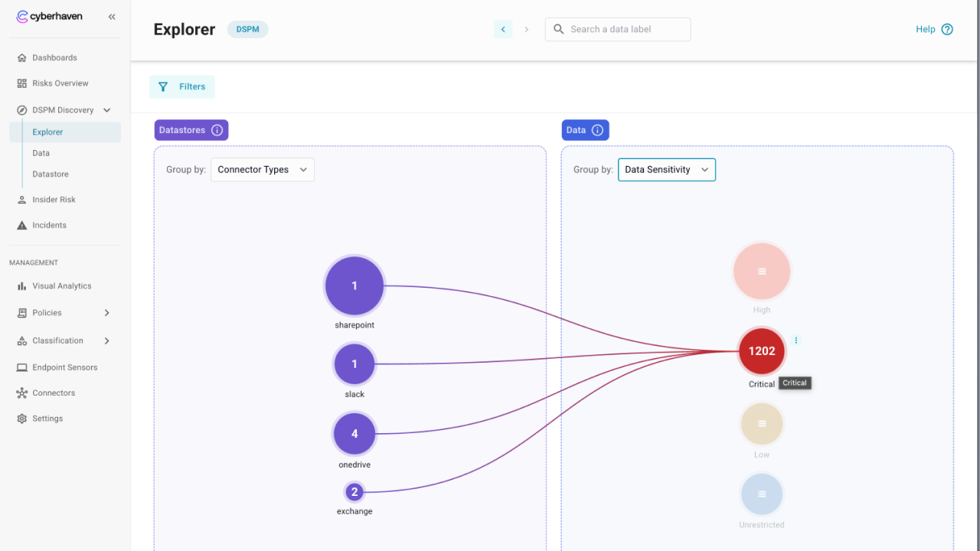
Task: Expand the Policies submenu
Action: tap(106, 313)
